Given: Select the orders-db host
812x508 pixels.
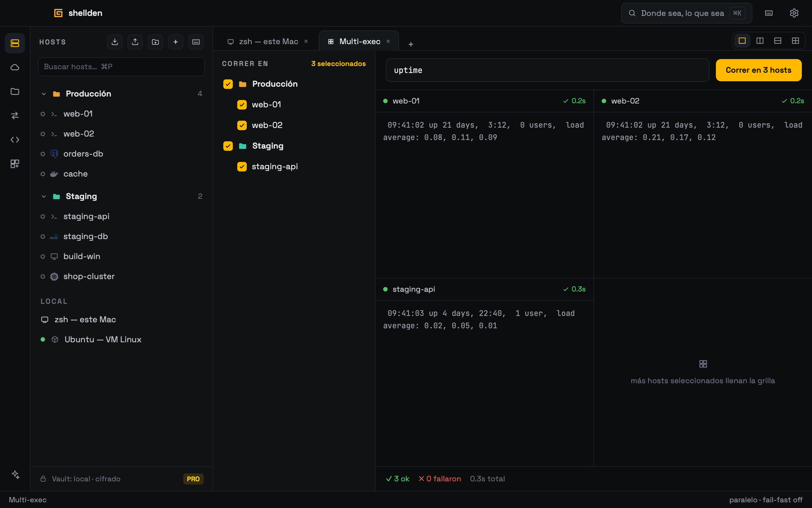Looking at the screenshot, I should [x=121, y=154].
